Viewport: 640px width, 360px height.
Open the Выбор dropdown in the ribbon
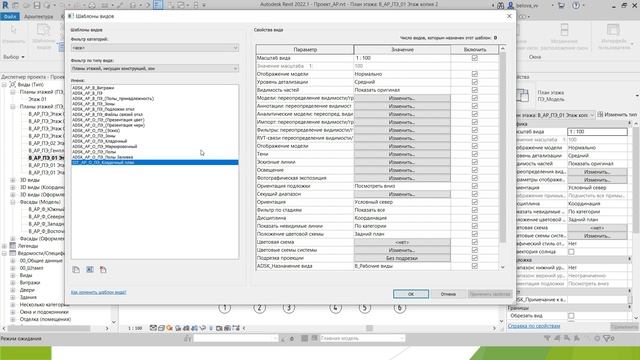14,57
